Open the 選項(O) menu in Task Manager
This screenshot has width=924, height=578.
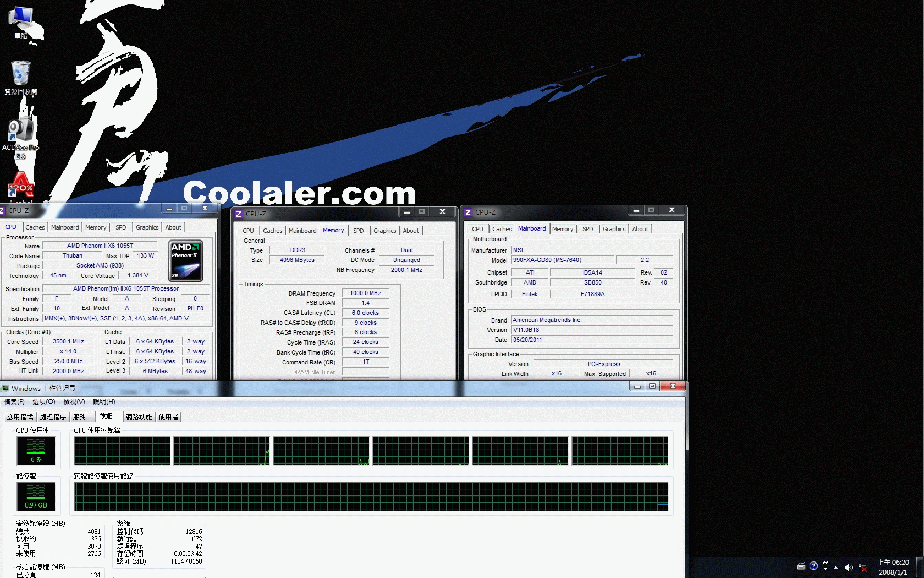pyautogui.click(x=44, y=402)
